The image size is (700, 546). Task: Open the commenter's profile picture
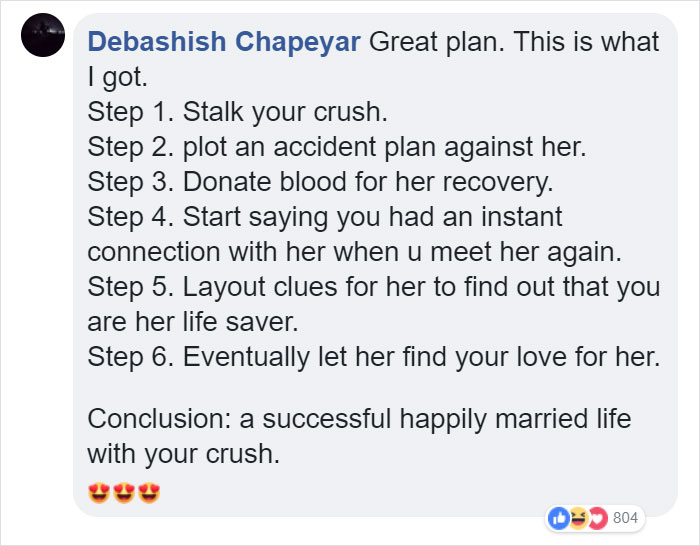point(42,36)
